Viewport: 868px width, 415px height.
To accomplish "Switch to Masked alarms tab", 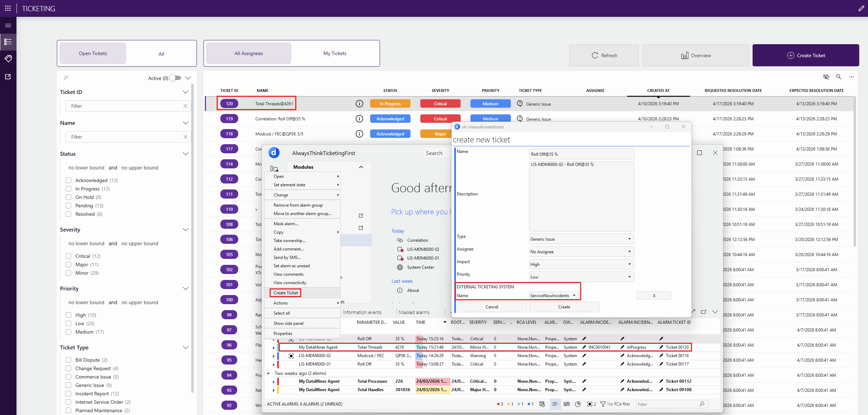I will pos(414,312).
